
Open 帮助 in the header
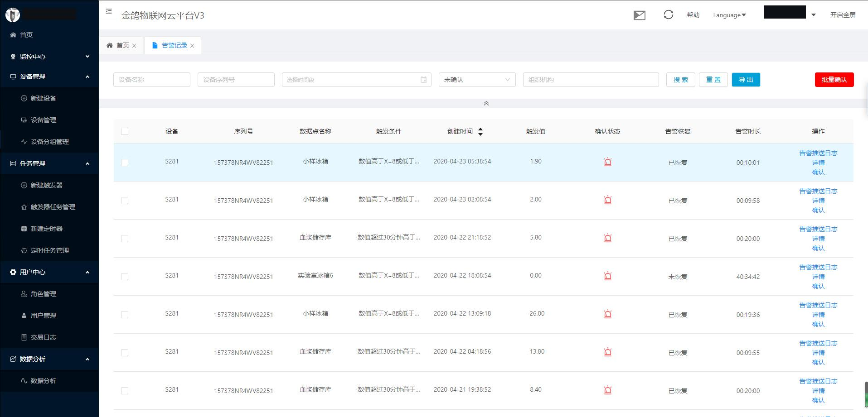[693, 15]
